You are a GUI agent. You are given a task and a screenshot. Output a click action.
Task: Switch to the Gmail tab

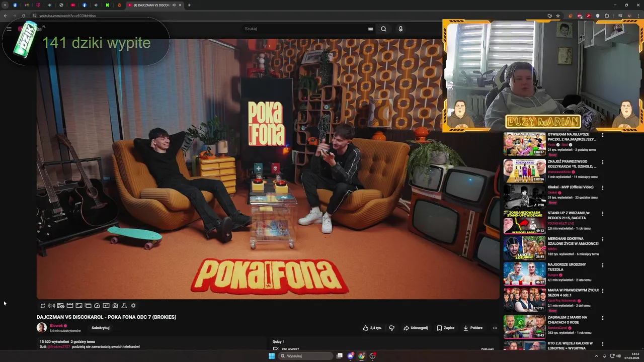click(27, 5)
